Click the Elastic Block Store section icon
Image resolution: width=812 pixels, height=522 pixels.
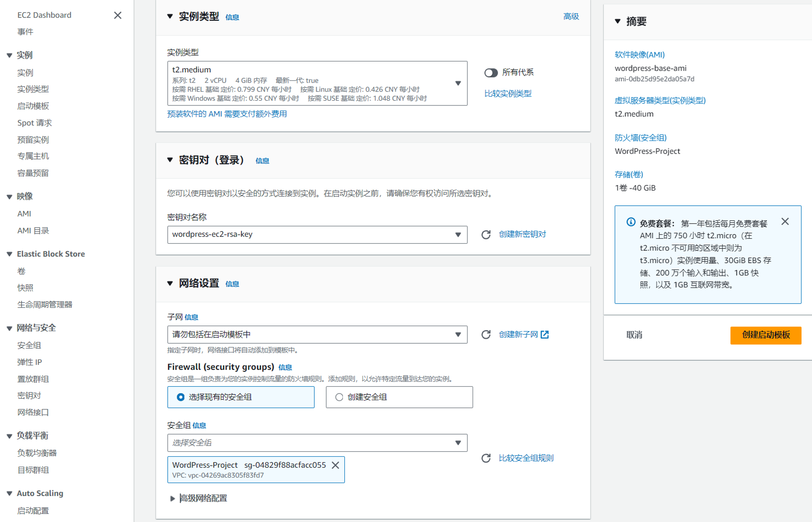pyautogui.click(x=8, y=254)
